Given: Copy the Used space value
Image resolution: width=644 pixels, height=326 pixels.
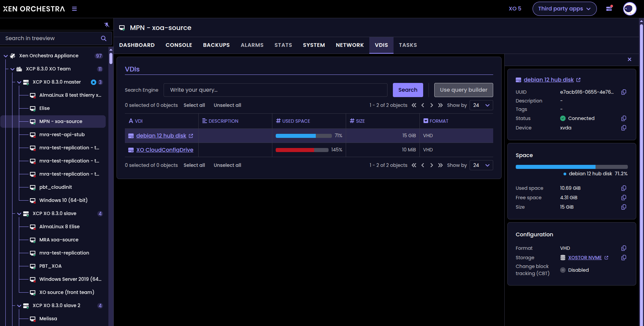Looking at the screenshot, I should 623,188.
